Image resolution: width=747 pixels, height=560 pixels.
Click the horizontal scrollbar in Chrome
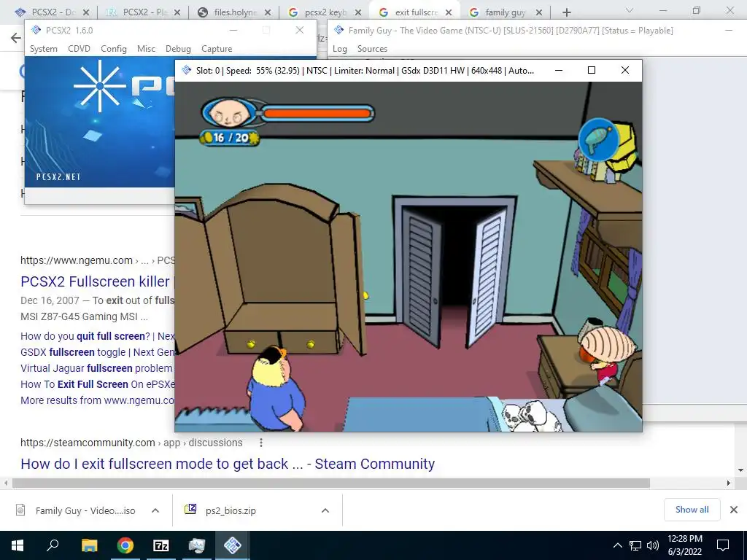[x=331, y=483]
